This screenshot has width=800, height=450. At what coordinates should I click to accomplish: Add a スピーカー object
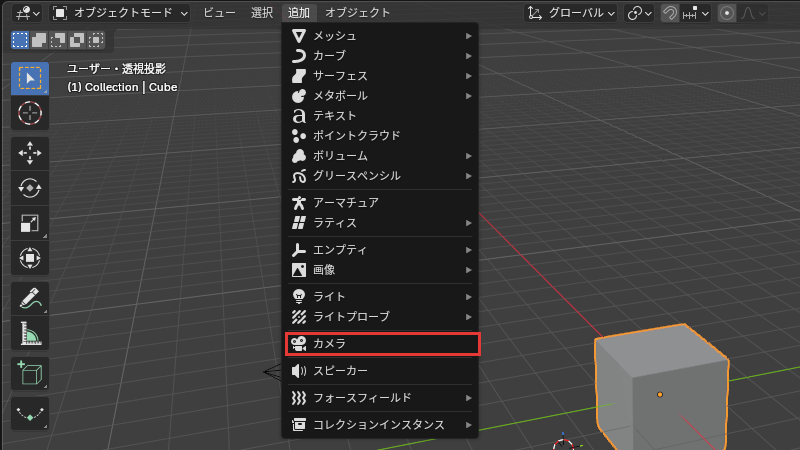381,371
